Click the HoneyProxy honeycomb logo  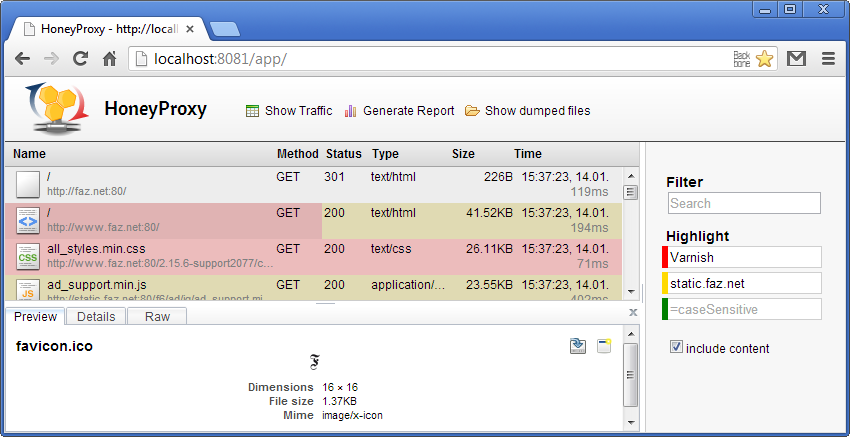click(56, 108)
